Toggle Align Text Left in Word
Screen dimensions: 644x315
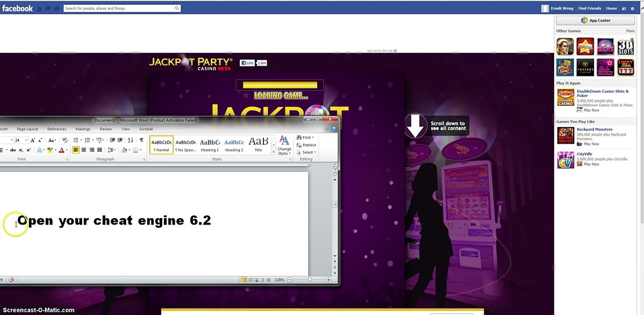[x=76, y=150]
